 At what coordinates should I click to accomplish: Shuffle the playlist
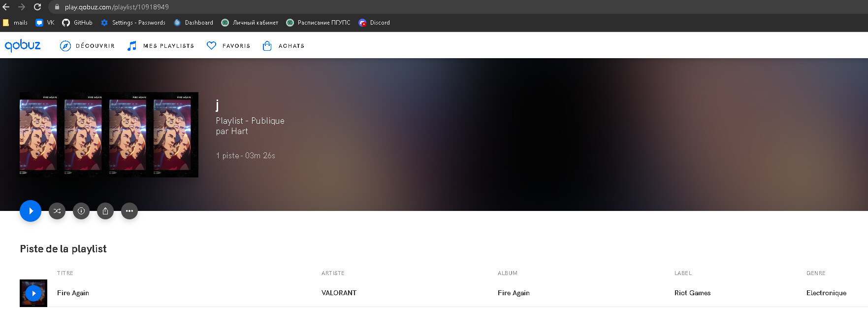pyautogui.click(x=57, y=211)
